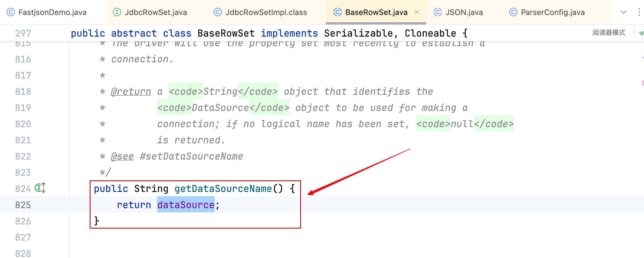Toggle reader mode (阅读器模式)
This screenshot has height=258, width=644.
pyautogui.click(x=609, y=33)
